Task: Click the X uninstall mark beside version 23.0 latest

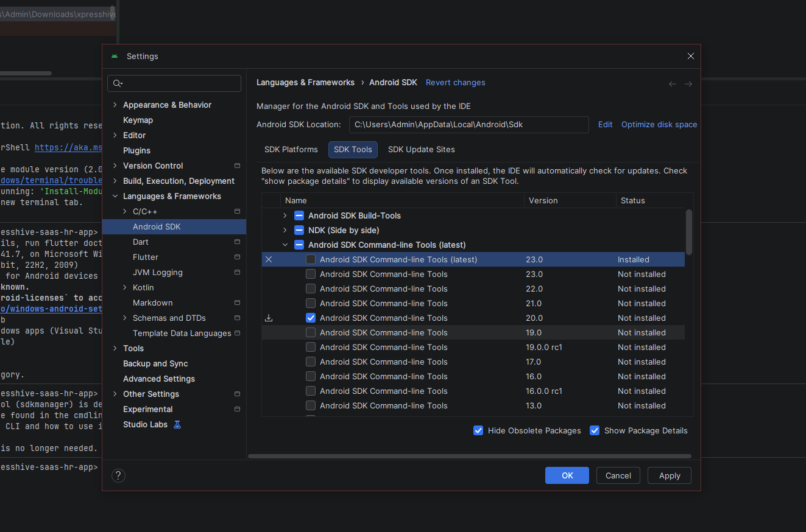Action: click(x=269, y=259)
